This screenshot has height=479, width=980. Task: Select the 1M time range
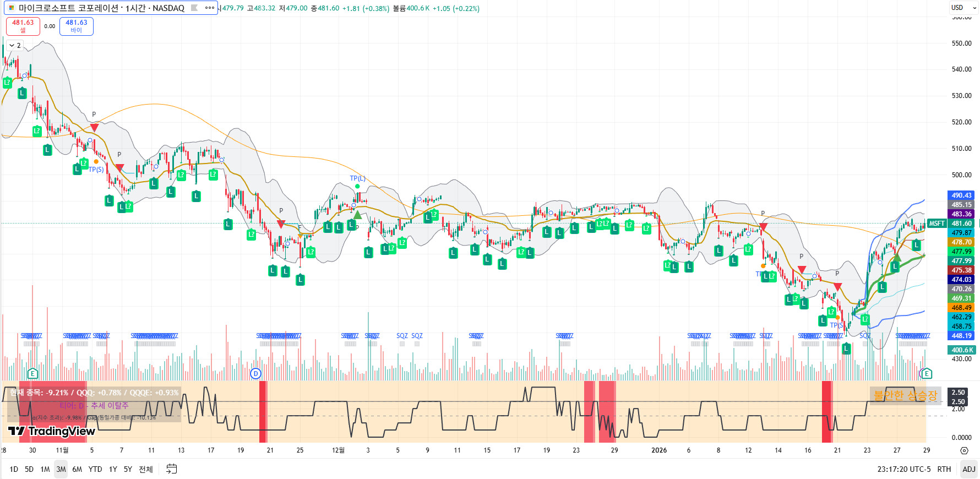coord(45,469)
